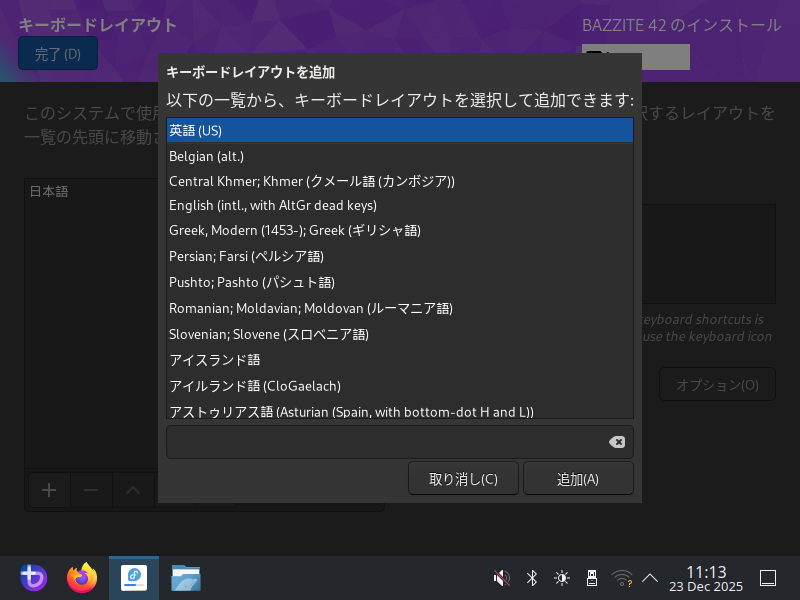Switch to installer app in taskbar
Screen dimensions: 800x600
134,578
